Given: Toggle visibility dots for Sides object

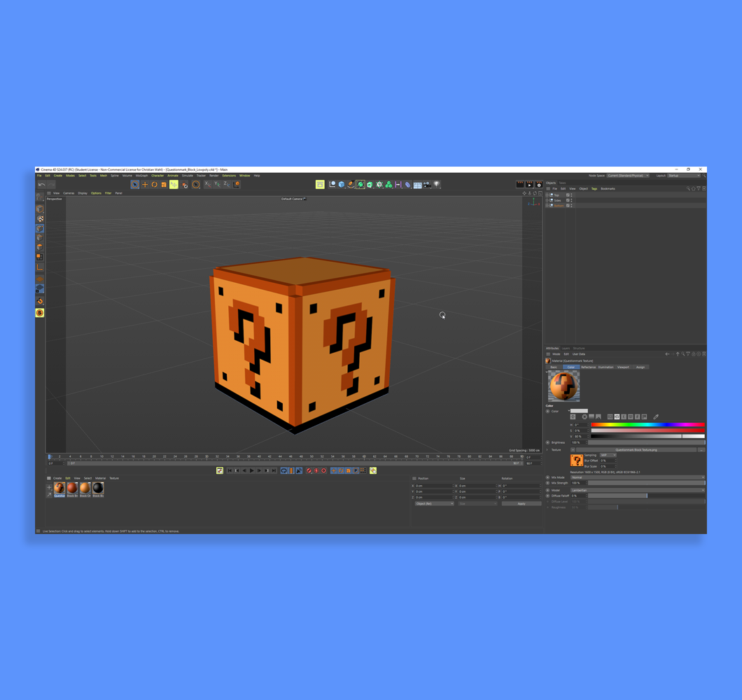Looking at the screenshot, I should coord(572,200).
